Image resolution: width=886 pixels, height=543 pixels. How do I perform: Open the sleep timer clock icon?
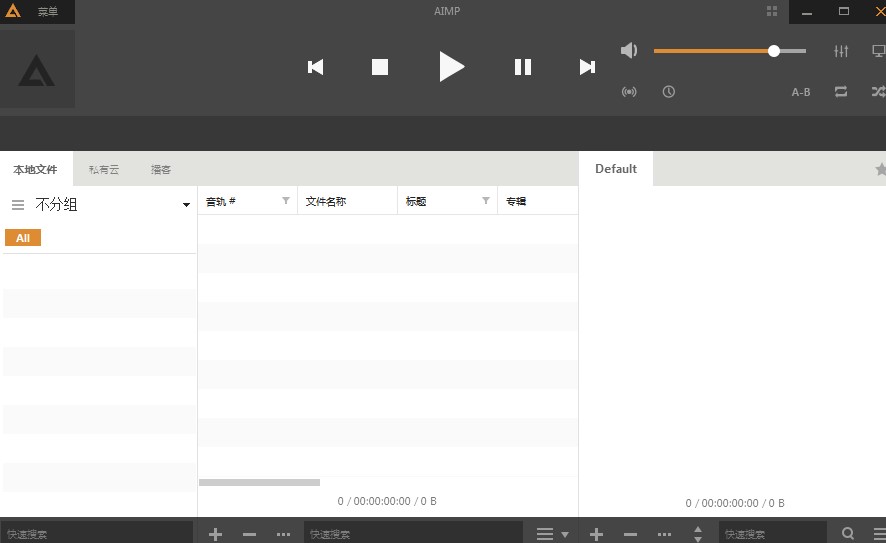(x=668, y=92)
